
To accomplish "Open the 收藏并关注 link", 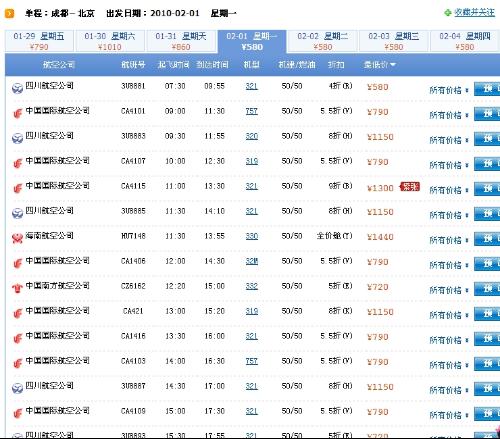I will pos(474,13).
